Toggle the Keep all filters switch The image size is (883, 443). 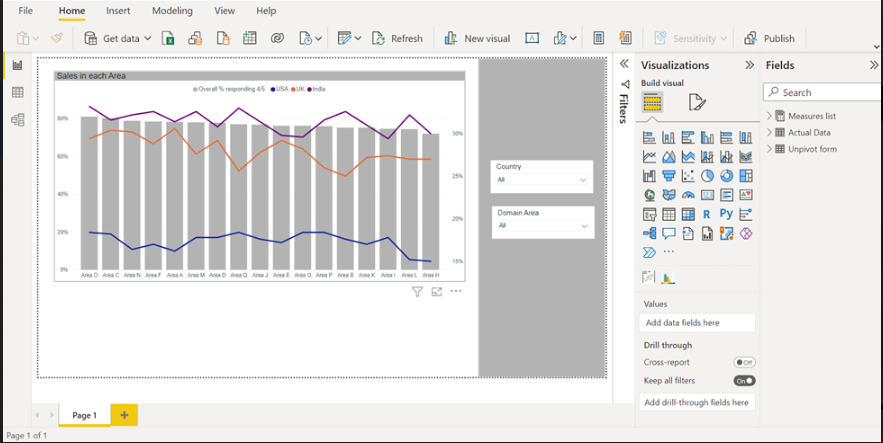pos(744,381)
